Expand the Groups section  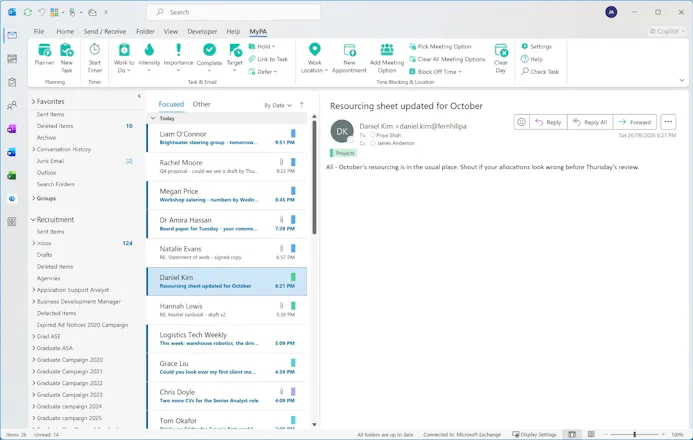pos(34,198)
